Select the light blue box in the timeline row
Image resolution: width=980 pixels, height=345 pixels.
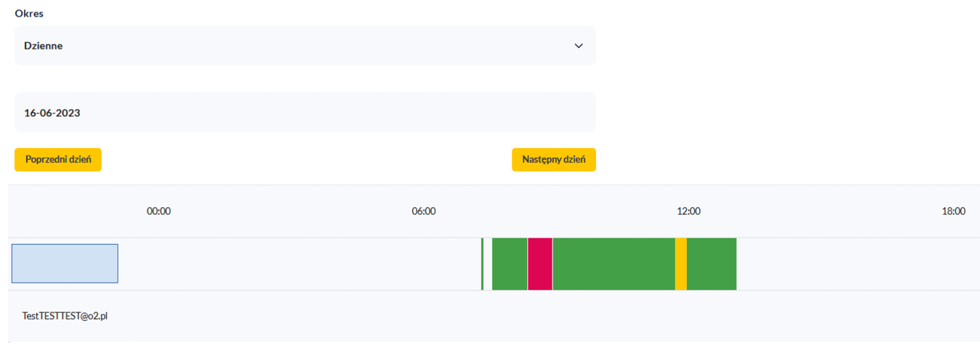[65, 264]
